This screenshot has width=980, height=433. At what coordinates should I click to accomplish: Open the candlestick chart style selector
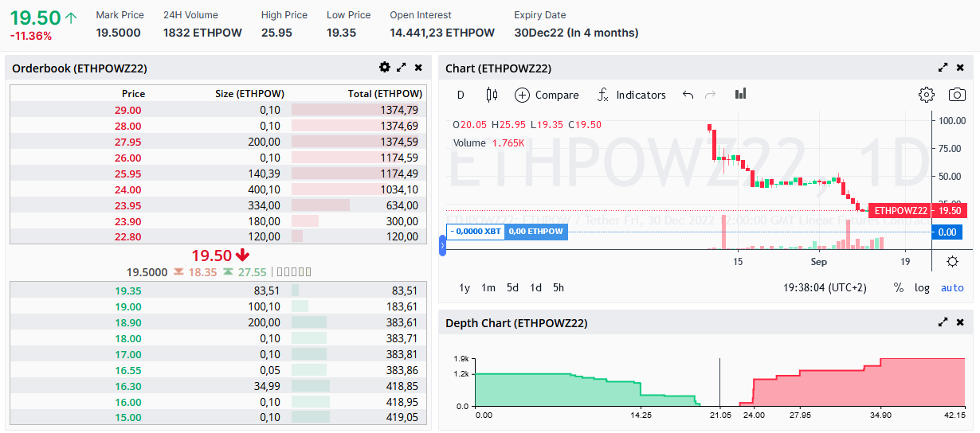[492, 95]
